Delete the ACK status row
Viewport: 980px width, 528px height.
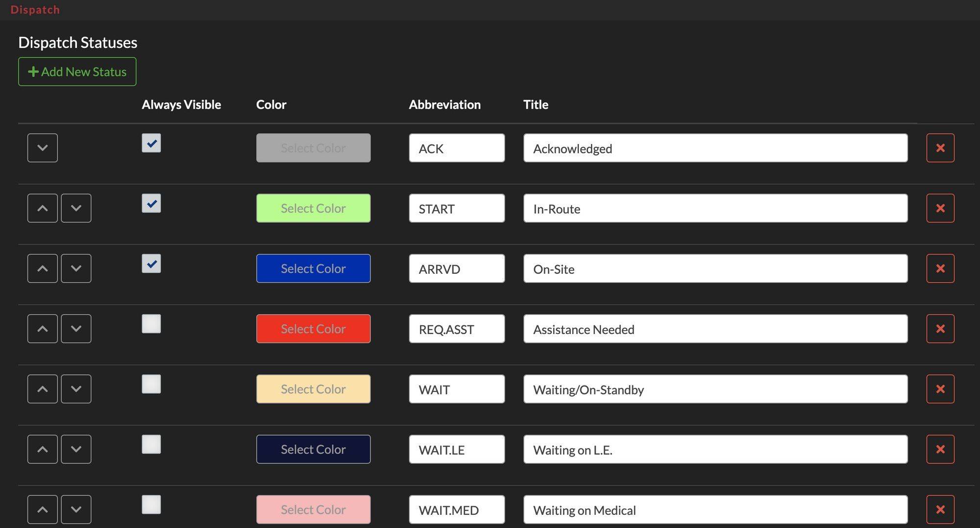[940, 147]
